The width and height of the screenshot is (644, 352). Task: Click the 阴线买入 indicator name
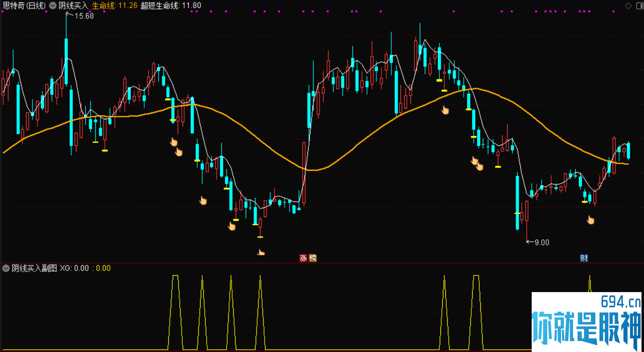[73, 6]
